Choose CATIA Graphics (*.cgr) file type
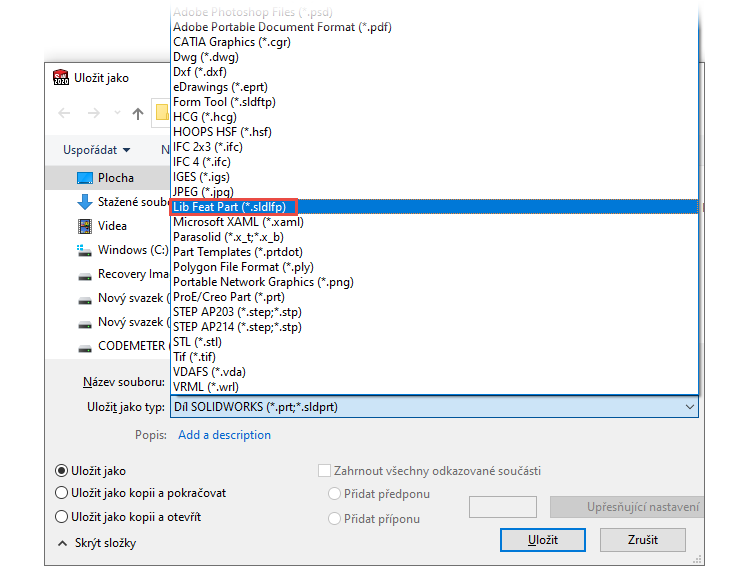This screenshot has height=566, width=750. [434, 42]
